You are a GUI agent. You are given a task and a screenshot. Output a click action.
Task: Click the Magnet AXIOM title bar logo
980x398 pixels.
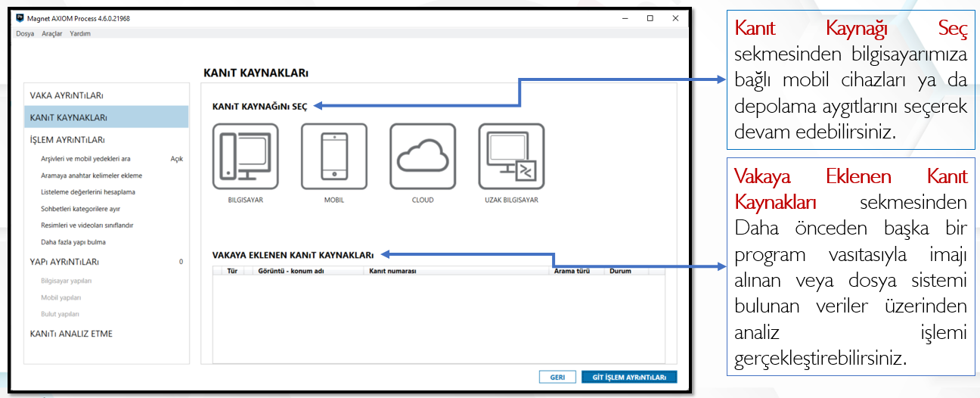pyautogui.click(x=20, y=18)
